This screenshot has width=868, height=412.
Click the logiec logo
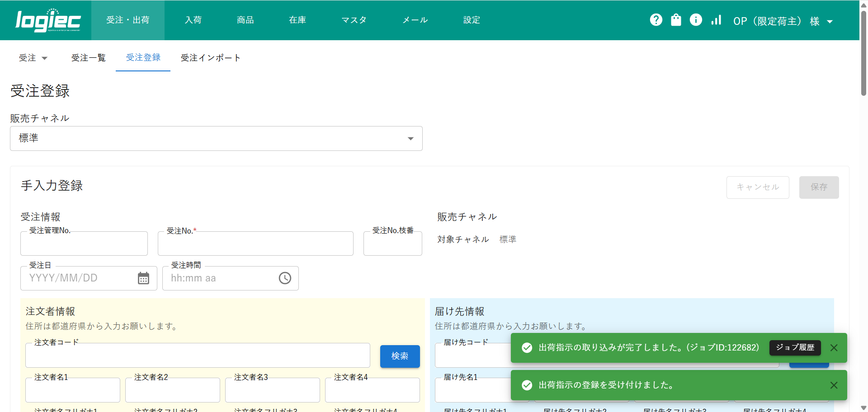tap(48, 20)
